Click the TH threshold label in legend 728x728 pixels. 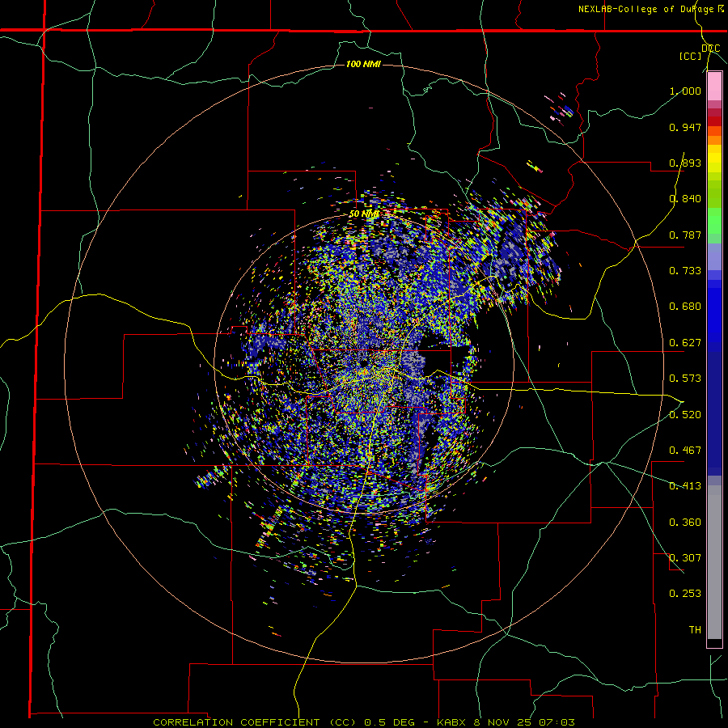(x=695, y=630)
